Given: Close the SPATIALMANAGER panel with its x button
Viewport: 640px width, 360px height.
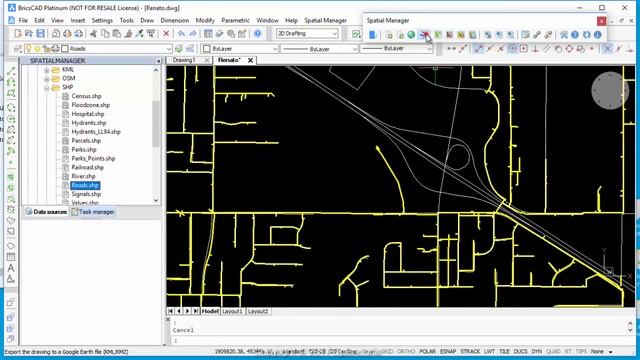Looking at the screenshot, I should pyautogui.click(x=159, y=61).
